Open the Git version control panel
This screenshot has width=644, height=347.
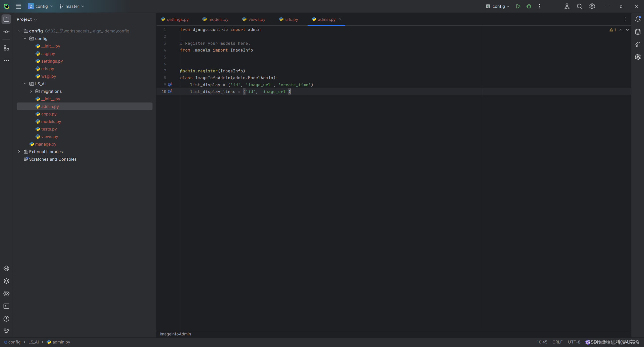(x=6, y=331)
